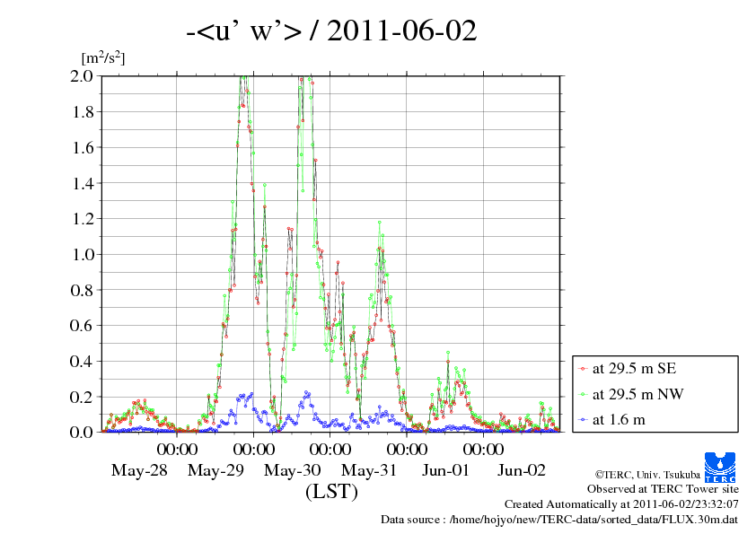This screenshot has height=534, width=756.
Task: Click the Jun-02 date label
Action: point(522,470)
